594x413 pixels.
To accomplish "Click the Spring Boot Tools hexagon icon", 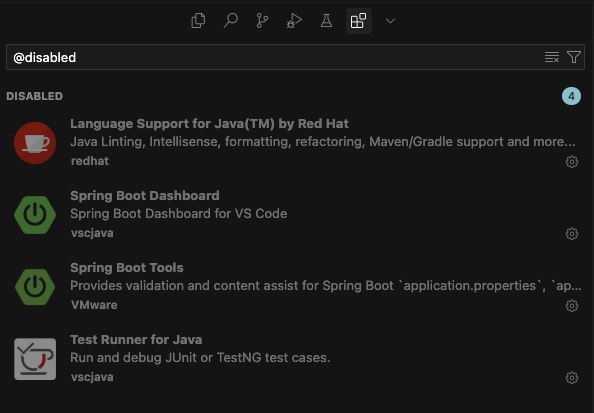I will (35, 287).
